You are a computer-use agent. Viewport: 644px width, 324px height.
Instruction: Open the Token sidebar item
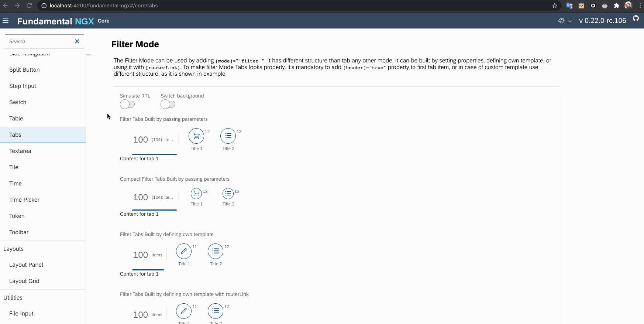(43, 216)
